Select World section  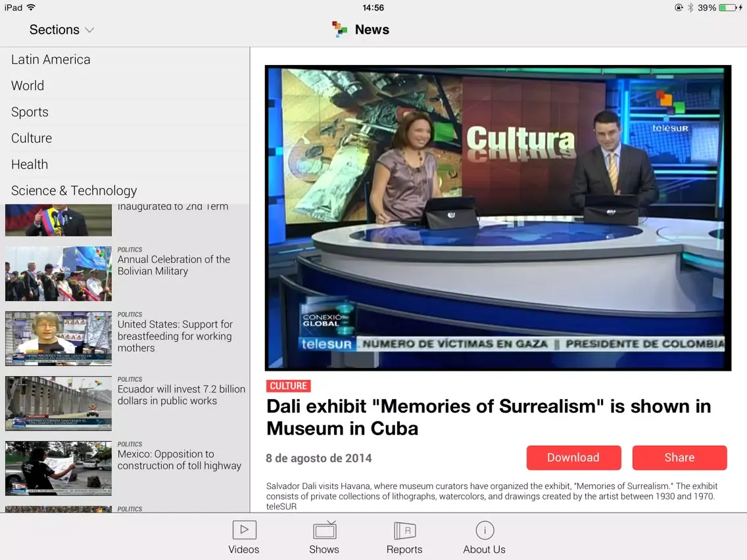coord(125,85)
